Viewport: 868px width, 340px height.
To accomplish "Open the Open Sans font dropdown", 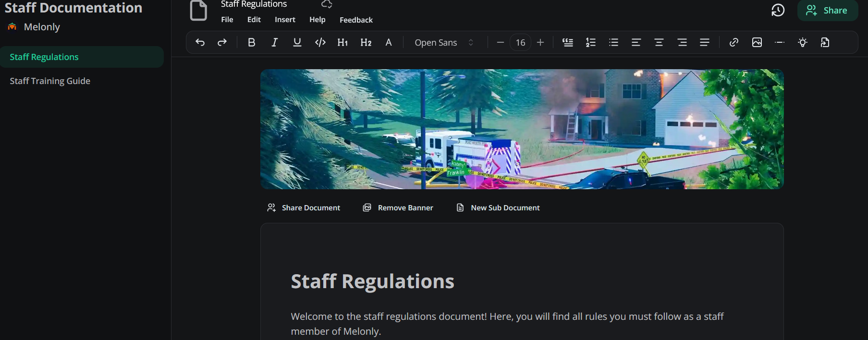I will tap(444, 43).
